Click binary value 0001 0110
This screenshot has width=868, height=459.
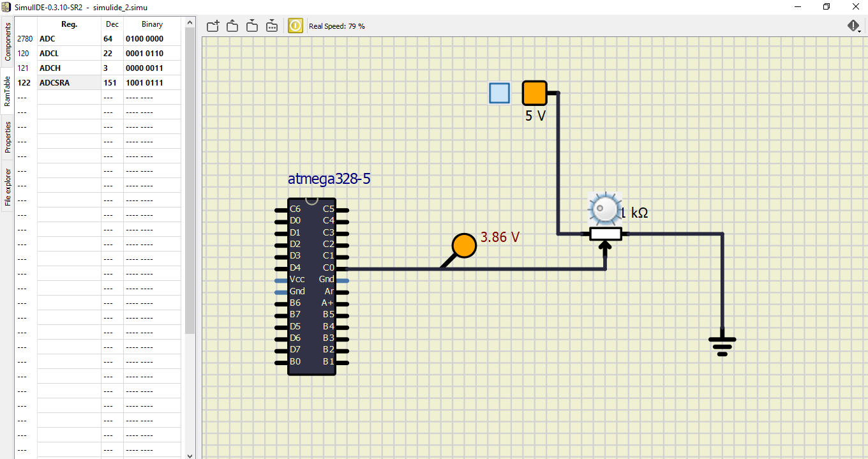(152, 54)
